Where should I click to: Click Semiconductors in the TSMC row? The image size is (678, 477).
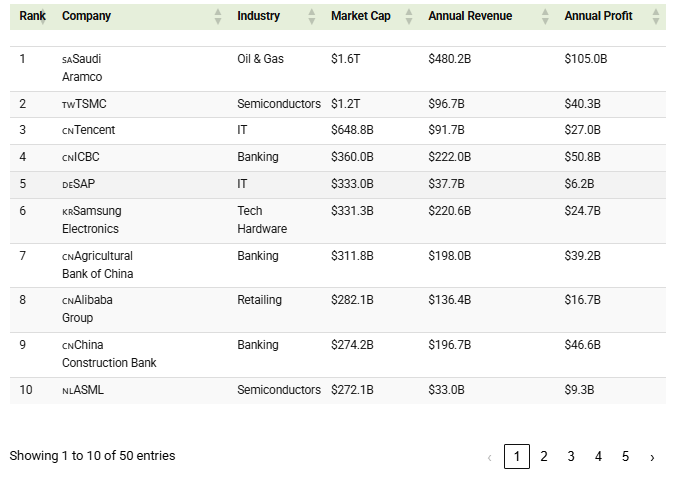pos(279,104)
